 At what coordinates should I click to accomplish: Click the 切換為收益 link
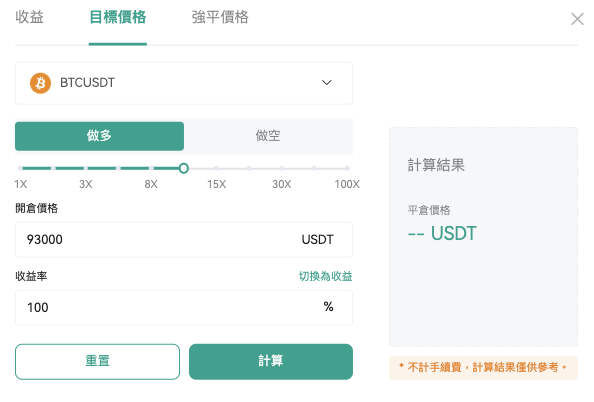pos(325,276)
